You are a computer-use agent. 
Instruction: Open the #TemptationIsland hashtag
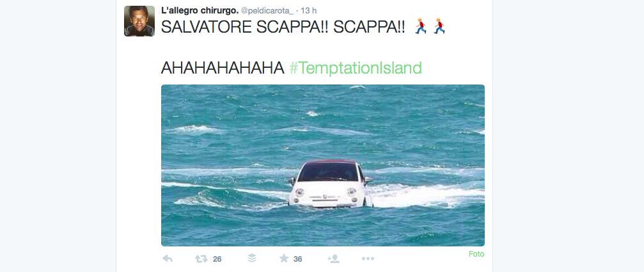356,68
